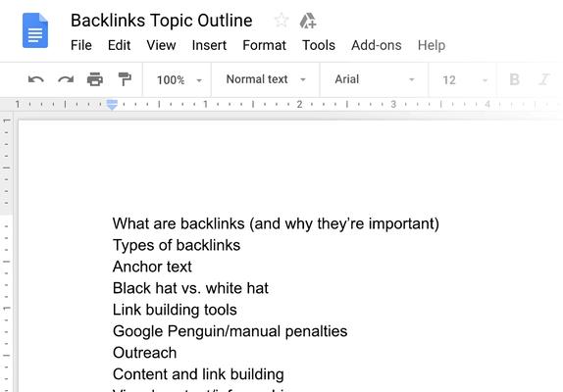Open the Add-ons menu

(x=377, y=45)
